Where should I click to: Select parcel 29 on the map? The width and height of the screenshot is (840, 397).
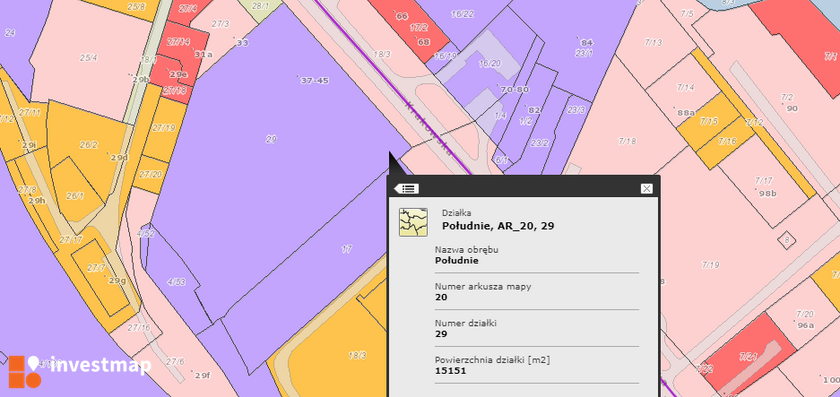pyautogui.click(x=271, y=139)
